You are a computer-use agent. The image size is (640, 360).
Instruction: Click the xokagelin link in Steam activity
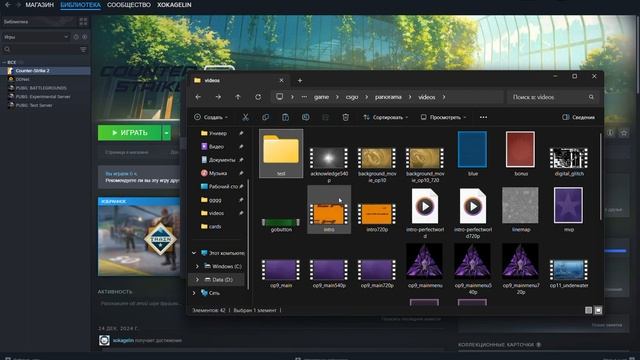tap(123, 340)
